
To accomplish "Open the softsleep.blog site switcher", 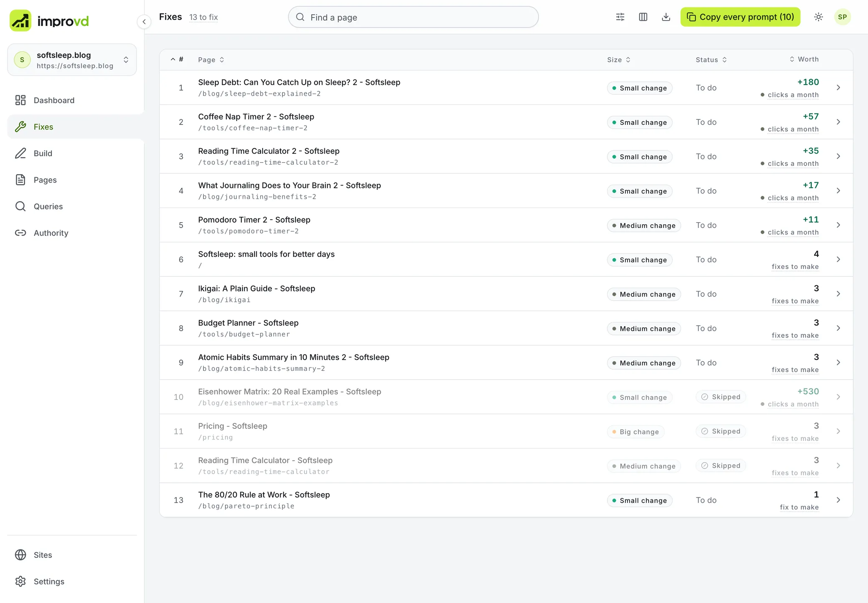I will coord(72,60).
